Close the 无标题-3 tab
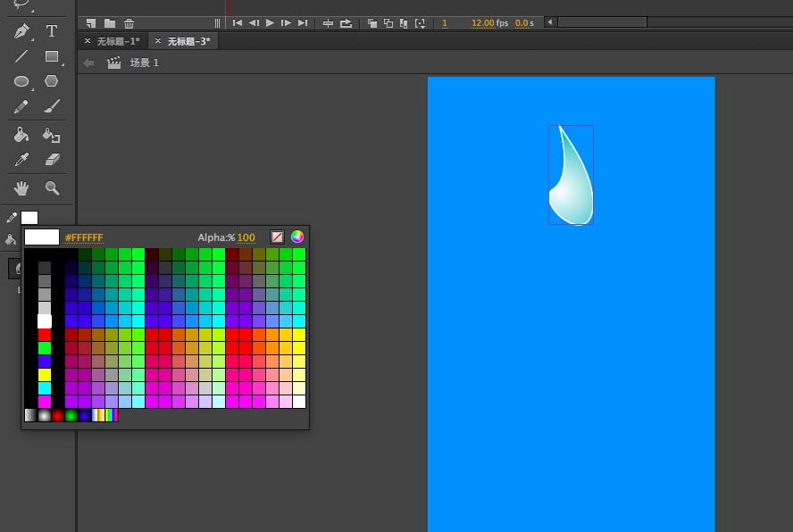 pyautogui.click(x=158, y=41)
